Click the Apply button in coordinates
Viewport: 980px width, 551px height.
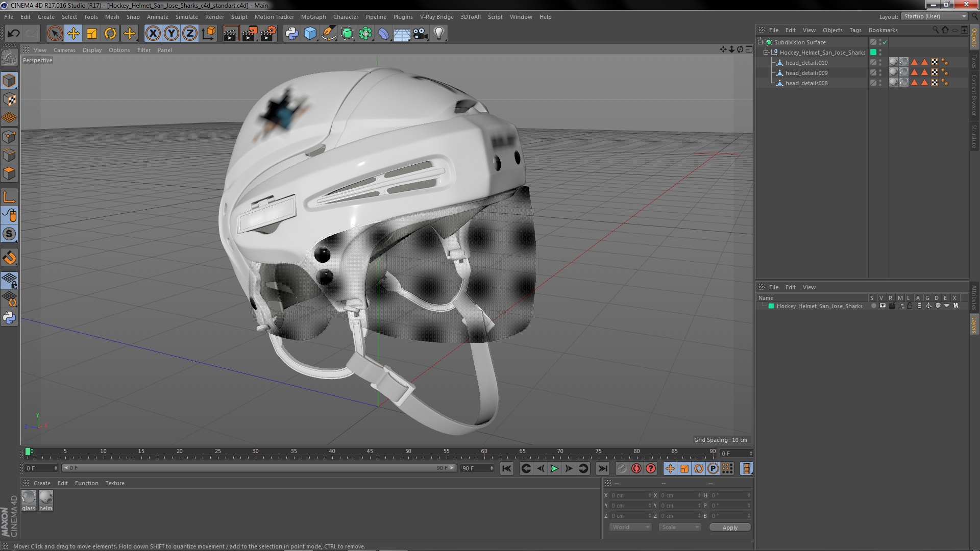(x=730, y=528)
